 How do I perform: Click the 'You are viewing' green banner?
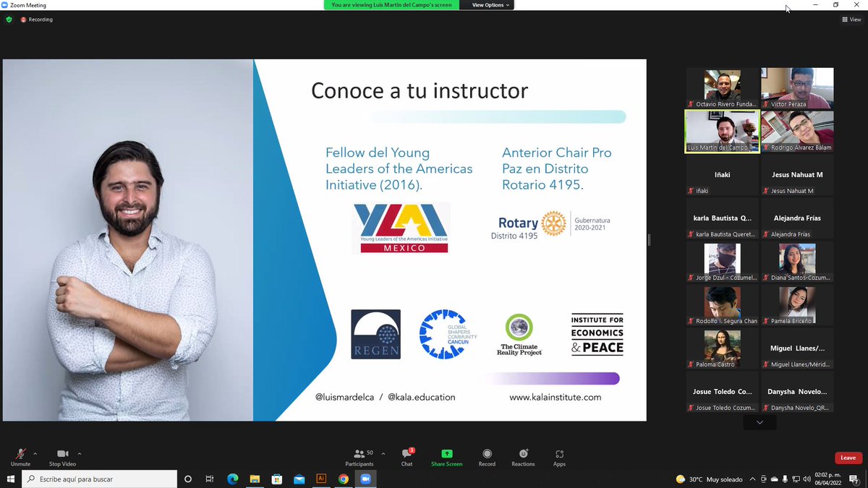pos(391,5)
